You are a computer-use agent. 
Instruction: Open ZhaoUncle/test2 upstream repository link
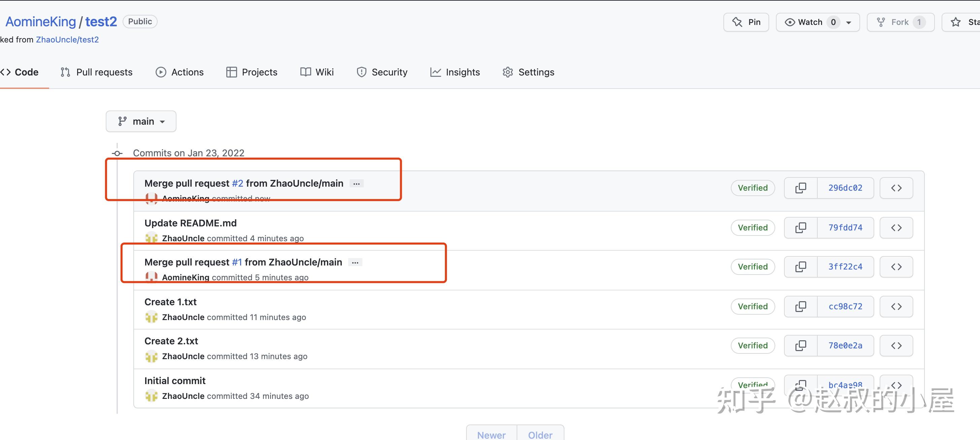(x=67, y=39)
